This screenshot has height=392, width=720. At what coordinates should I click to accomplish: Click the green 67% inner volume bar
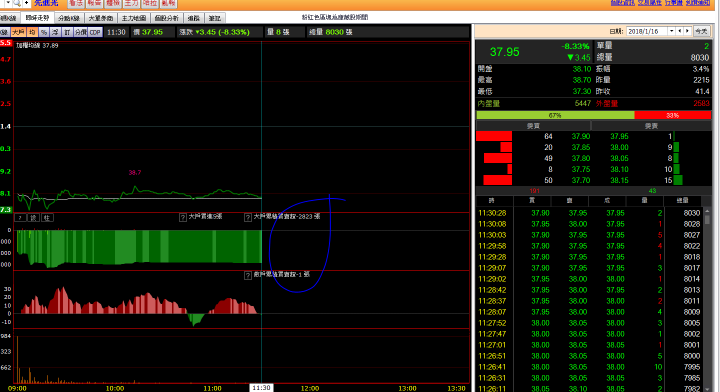point(555,115)
